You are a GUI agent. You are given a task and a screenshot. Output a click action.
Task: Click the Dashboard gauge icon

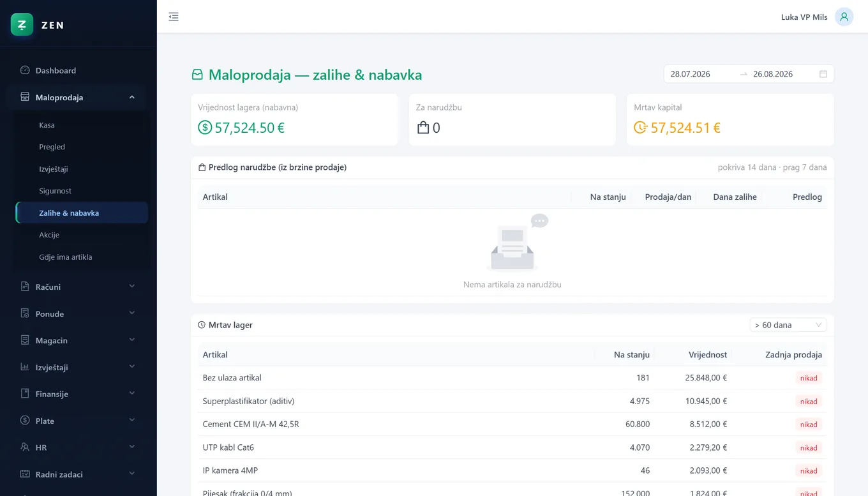(x=25, y=70)
